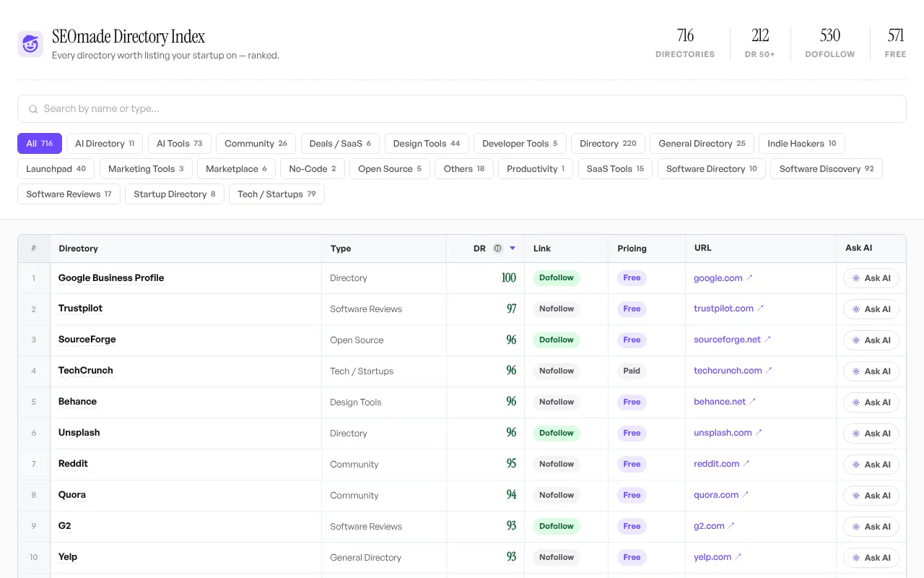Filter by Tech / Startups category
This screenshot has height=578, width=924.
pos(276,194)
